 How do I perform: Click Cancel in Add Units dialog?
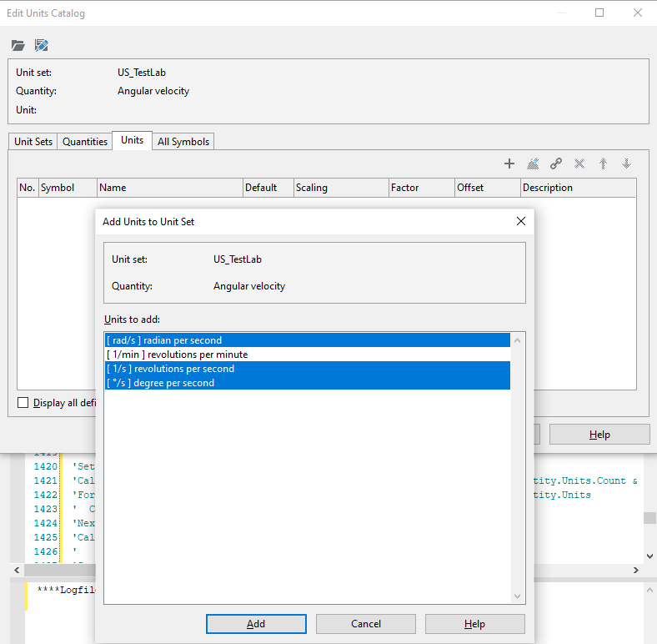pos(365,624)
